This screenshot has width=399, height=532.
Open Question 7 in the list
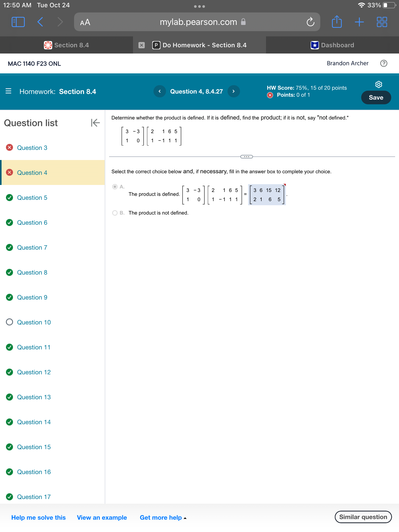point(52,247)
